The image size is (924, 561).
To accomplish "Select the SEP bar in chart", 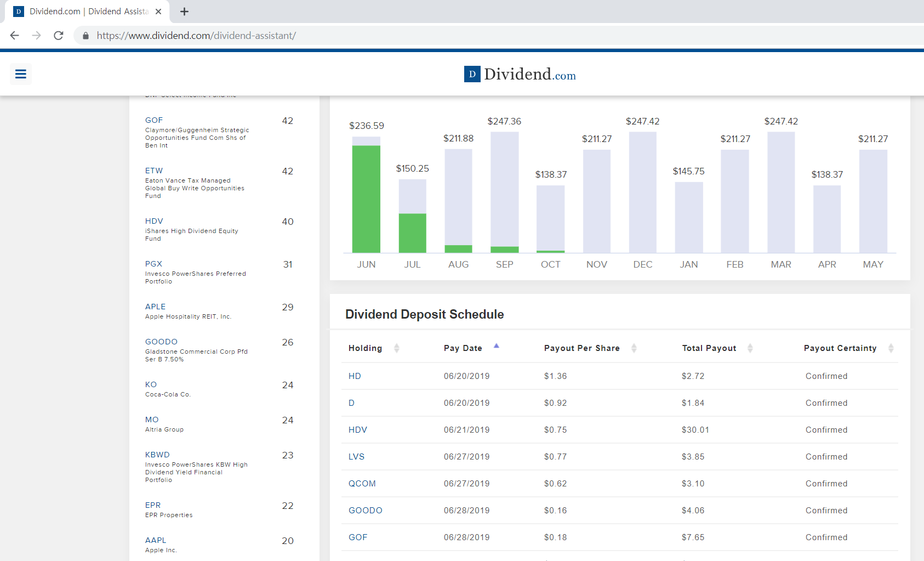I will click(x=504, y=192).
